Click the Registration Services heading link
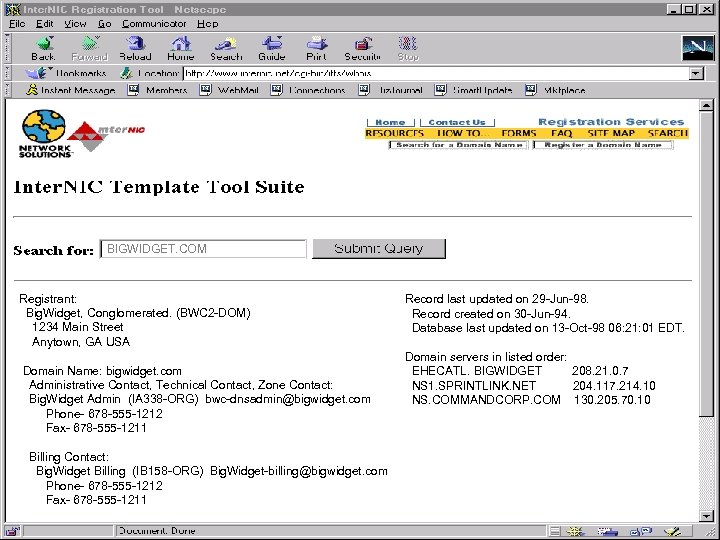 point(611,122)
